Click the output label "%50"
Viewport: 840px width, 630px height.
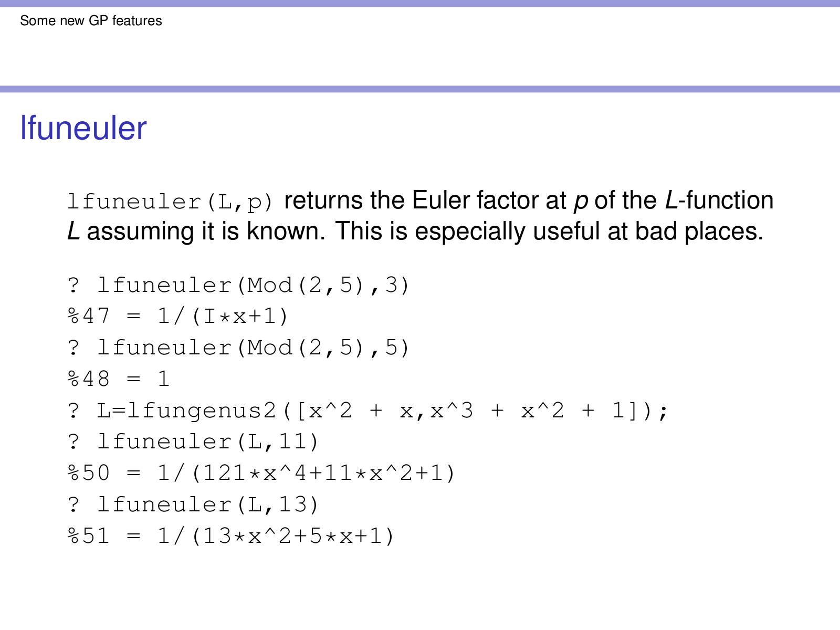88,474
